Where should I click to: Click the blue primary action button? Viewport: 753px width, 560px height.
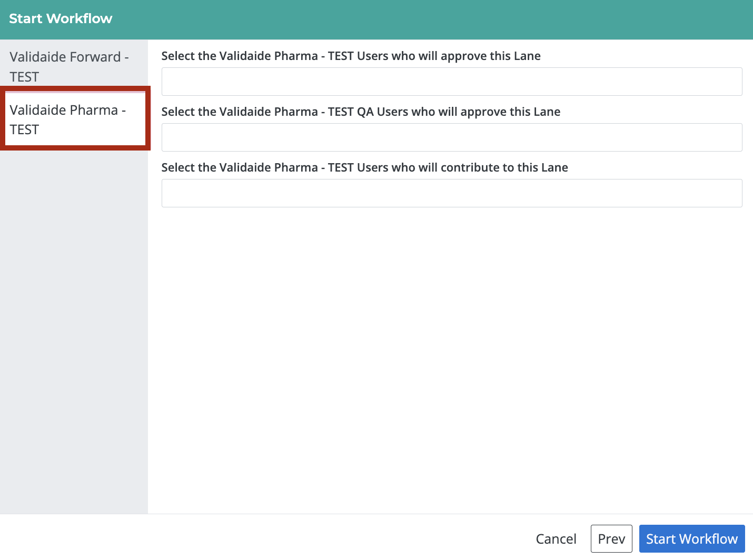692,538
